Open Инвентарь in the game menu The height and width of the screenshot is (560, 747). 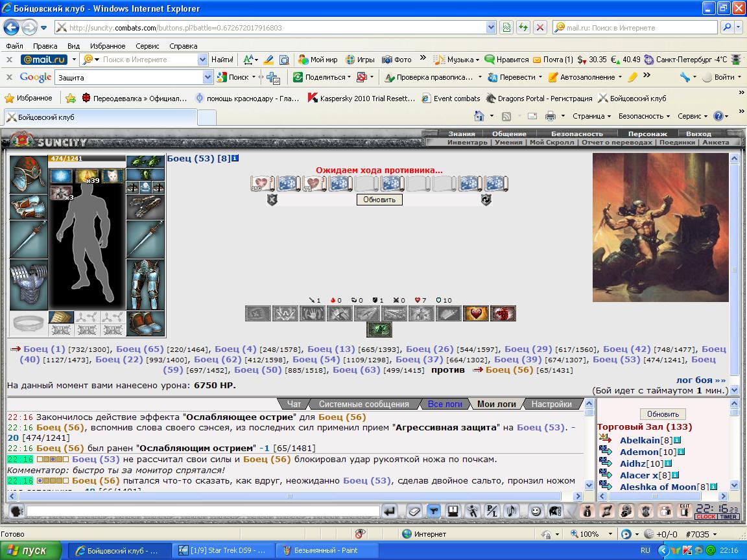pos(468,142)
